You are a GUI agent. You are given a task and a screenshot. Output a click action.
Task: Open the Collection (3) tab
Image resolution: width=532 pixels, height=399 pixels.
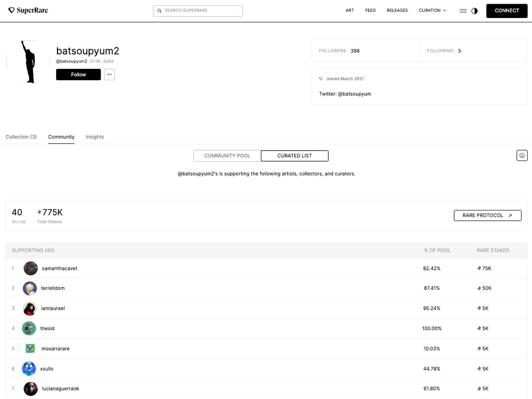click(21, 137)
